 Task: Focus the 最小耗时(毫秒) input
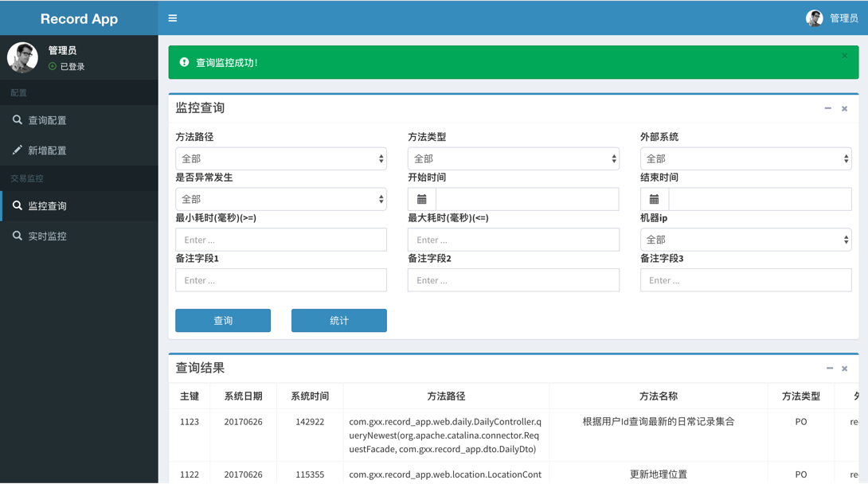[x=281, y=240]
